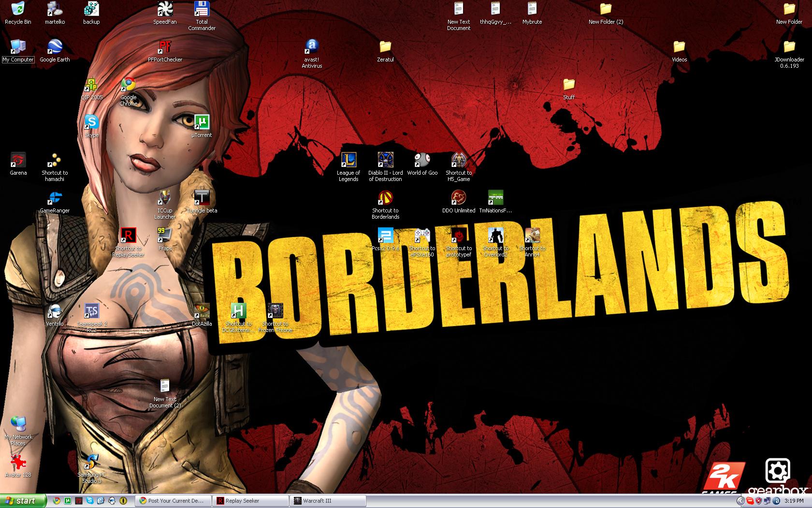Launch Skype from Quick Launch bar
This screenshot has height=508, width=812.
pyautogui.click(x=90, y=501)
